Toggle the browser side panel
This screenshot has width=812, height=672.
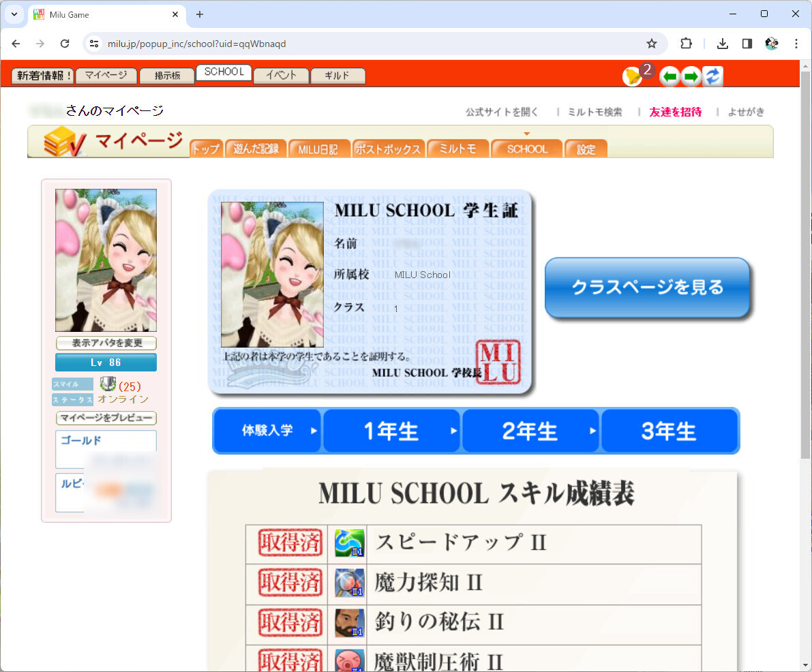click(x=747, y=44)
